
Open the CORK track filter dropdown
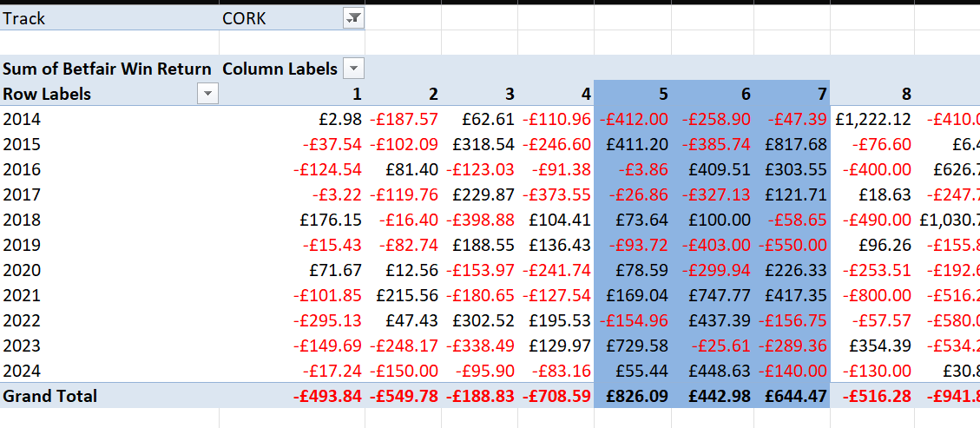353,19
